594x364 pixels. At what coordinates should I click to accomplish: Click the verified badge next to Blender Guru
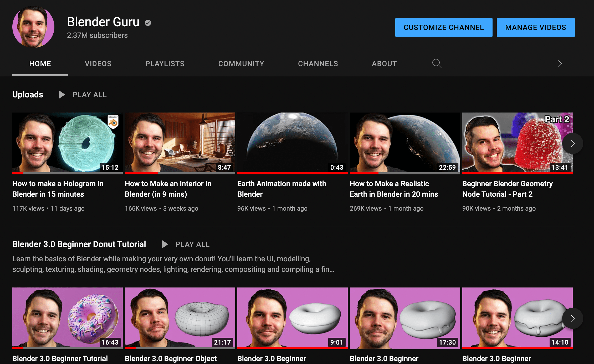coord(148,23)
